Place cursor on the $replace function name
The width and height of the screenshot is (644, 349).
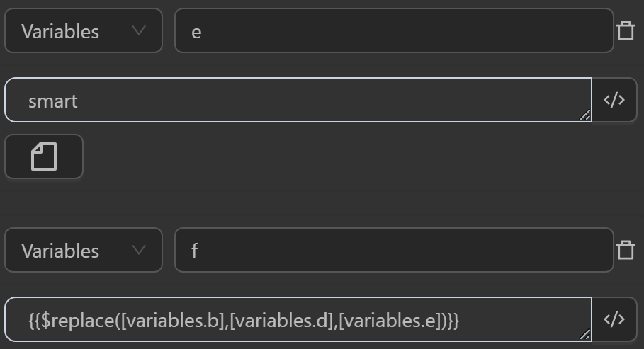(x=79, y=321)
